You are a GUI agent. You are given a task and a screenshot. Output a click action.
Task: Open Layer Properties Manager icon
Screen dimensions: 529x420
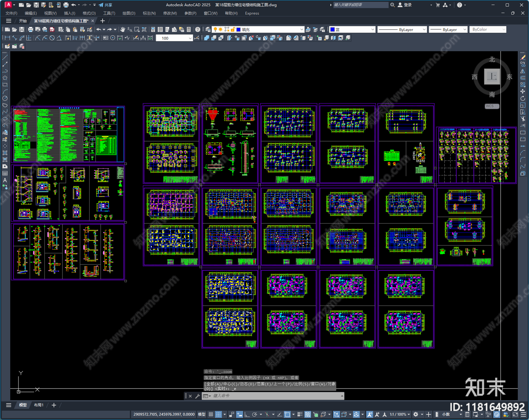[x=208, y=29]
